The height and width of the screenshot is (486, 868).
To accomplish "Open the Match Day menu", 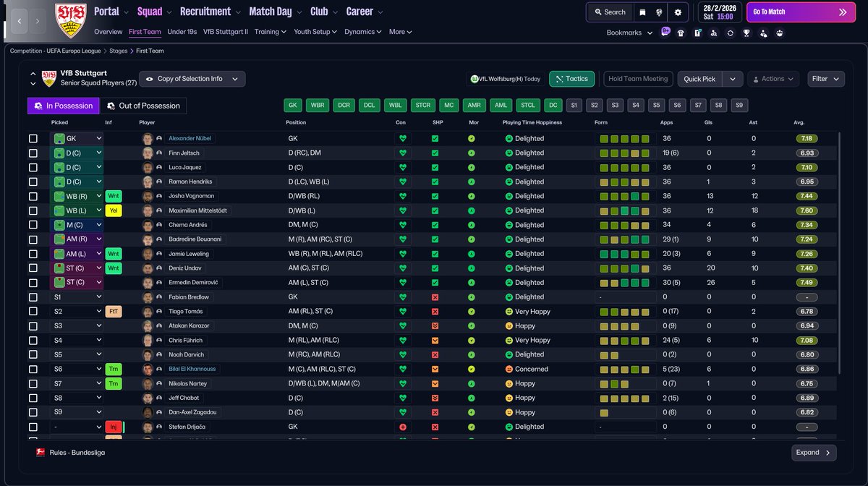I will pos(274,12).
